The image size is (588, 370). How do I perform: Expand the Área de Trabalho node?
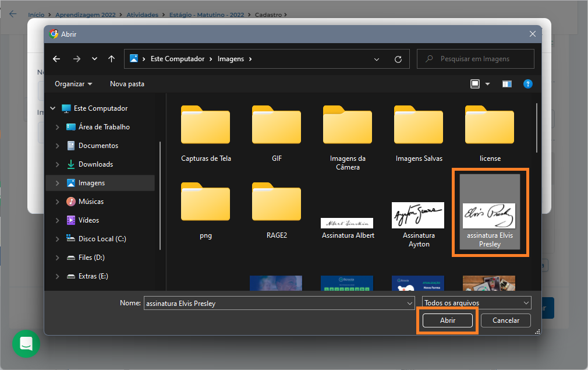click(58, 127)
